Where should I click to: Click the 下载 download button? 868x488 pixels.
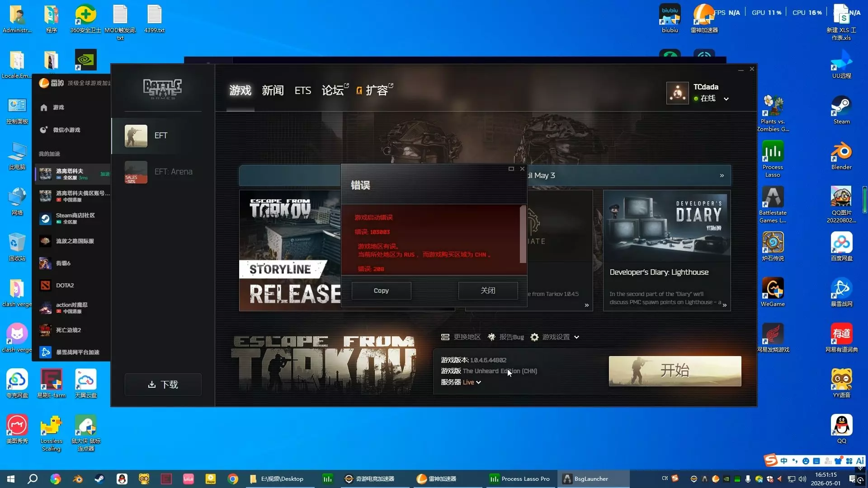163,385
